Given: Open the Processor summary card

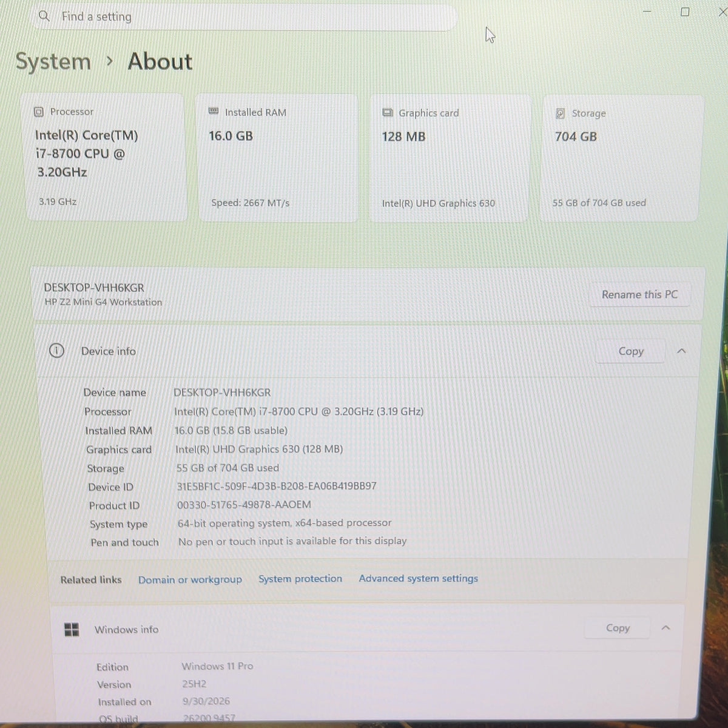Looking at the screenshot, I should (106, 157).
